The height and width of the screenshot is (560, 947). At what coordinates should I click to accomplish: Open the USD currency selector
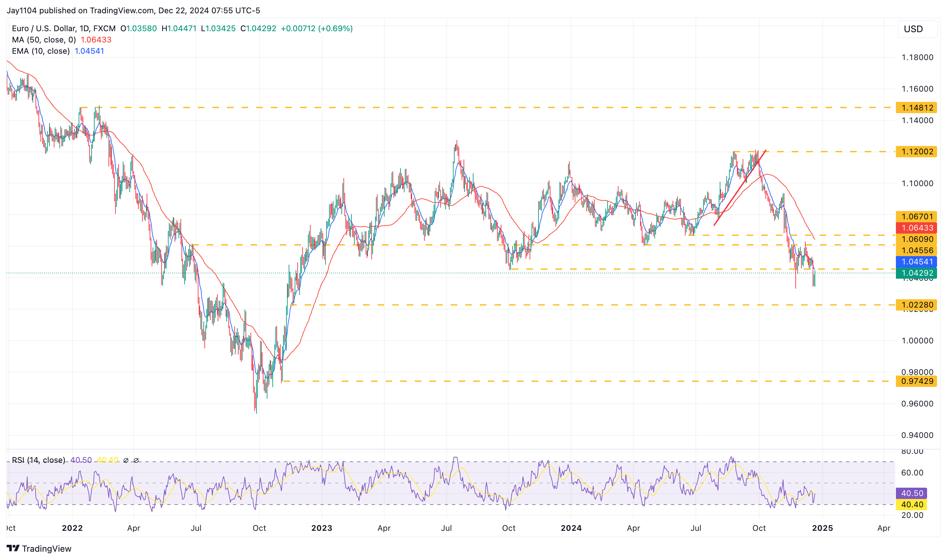tap(917, 29)
